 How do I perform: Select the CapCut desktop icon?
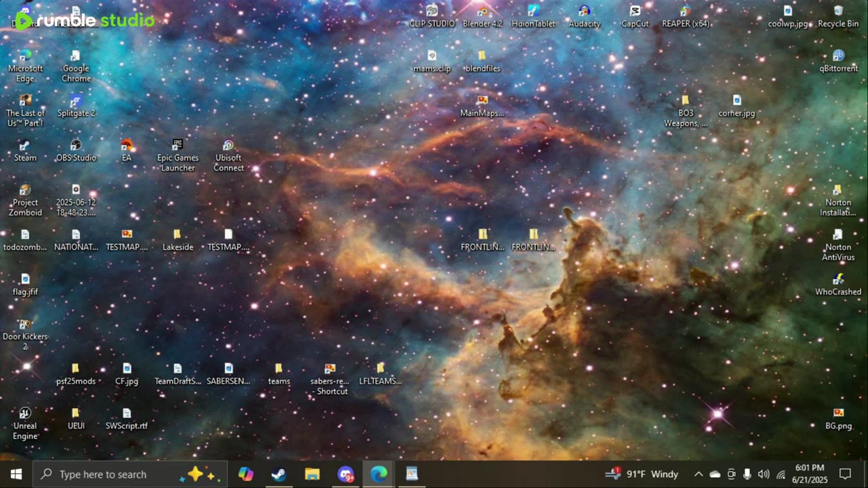(x=635, y=16)
